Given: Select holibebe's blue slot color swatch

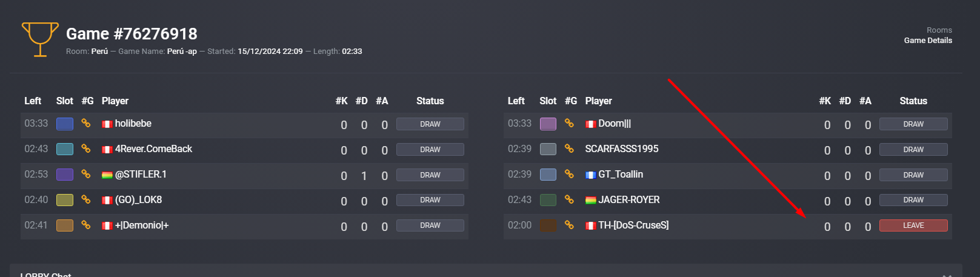Looking at the screenshot, I should 65,124.
